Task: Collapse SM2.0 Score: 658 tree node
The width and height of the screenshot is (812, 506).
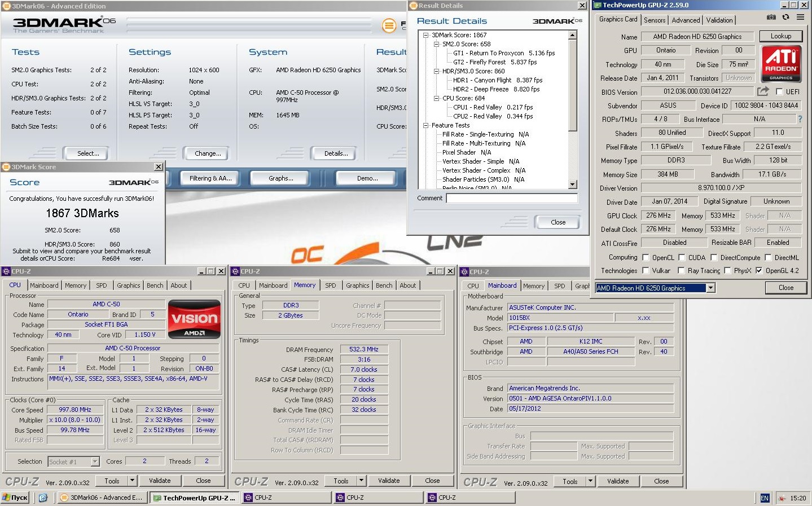Action: pyautogui.click(x=436, y=44)
